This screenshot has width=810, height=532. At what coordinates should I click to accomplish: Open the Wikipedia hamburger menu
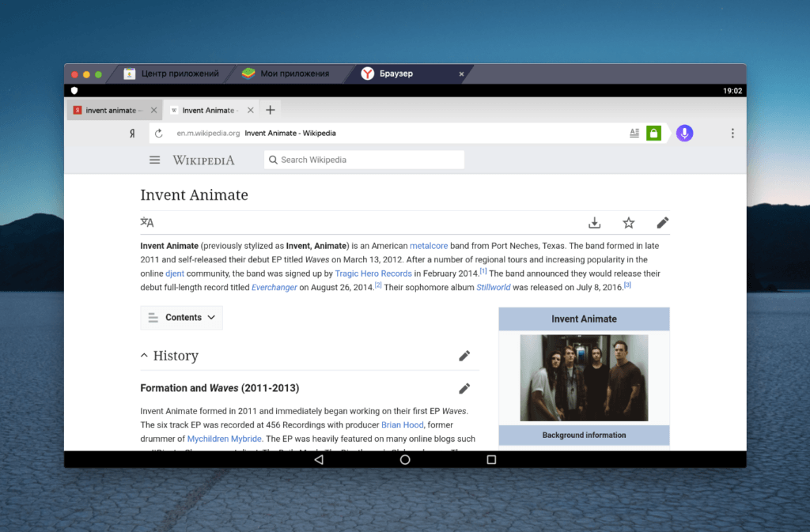[154, 160]
